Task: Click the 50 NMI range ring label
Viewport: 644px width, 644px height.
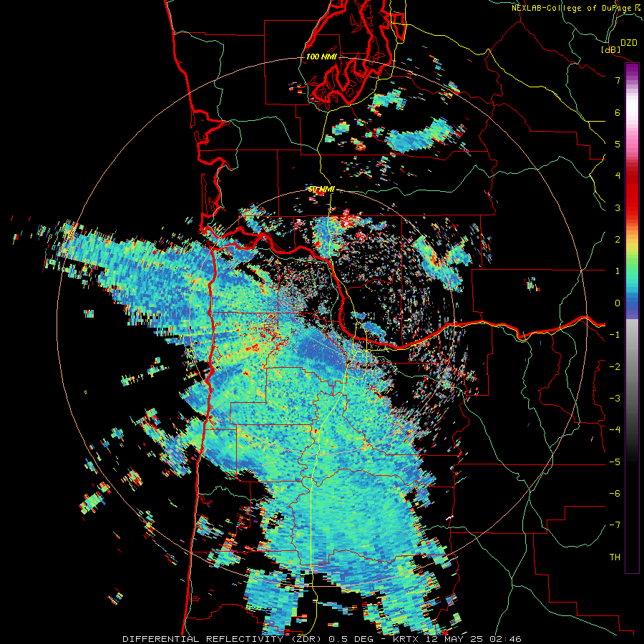Action: (321, 190)
